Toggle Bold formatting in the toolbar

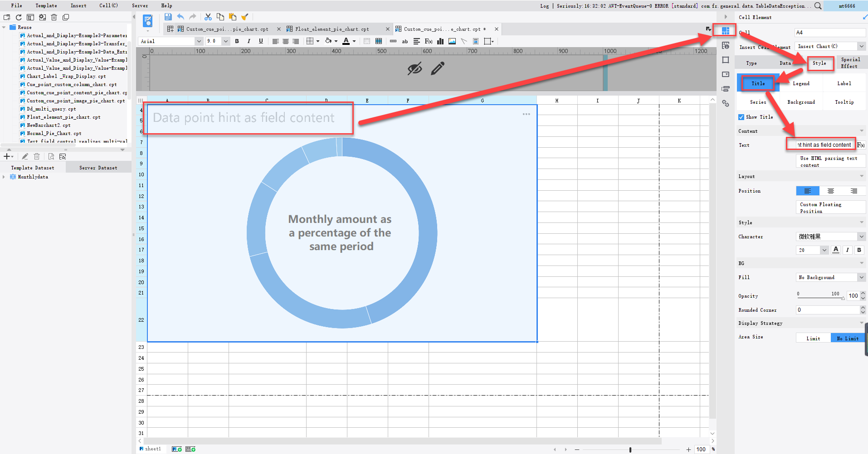(x=237, y=41)
